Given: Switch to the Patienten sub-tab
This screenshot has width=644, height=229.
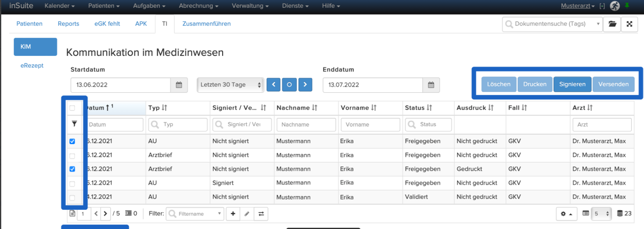Looking at the screenshot, I should click(30, 24).
